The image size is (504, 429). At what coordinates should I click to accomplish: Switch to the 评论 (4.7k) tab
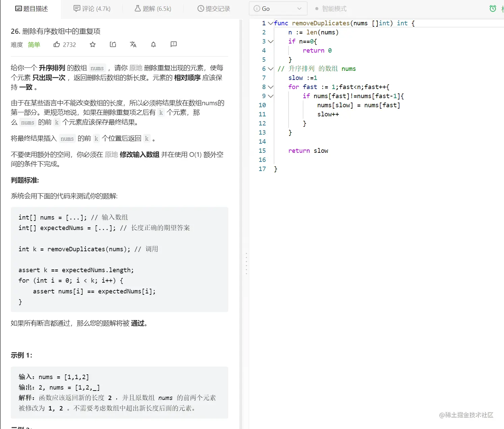pos(92,9)
